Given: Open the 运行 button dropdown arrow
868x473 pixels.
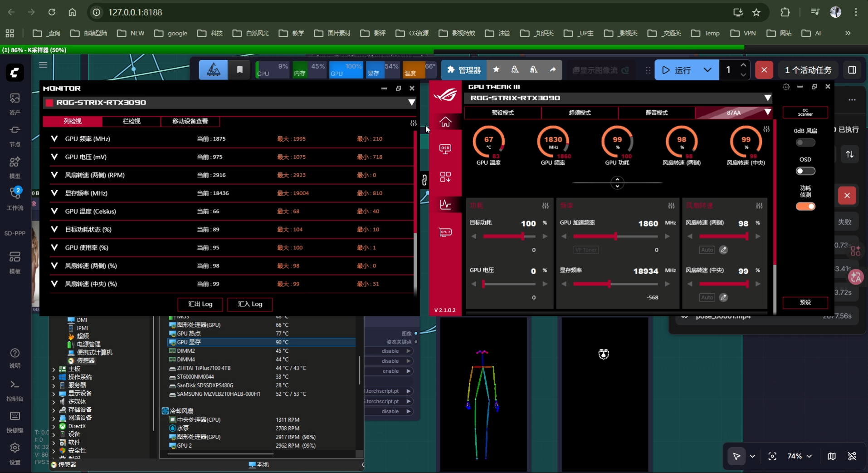Looking at the screenshot, I should pyautogui.click(x=707, y=70).
